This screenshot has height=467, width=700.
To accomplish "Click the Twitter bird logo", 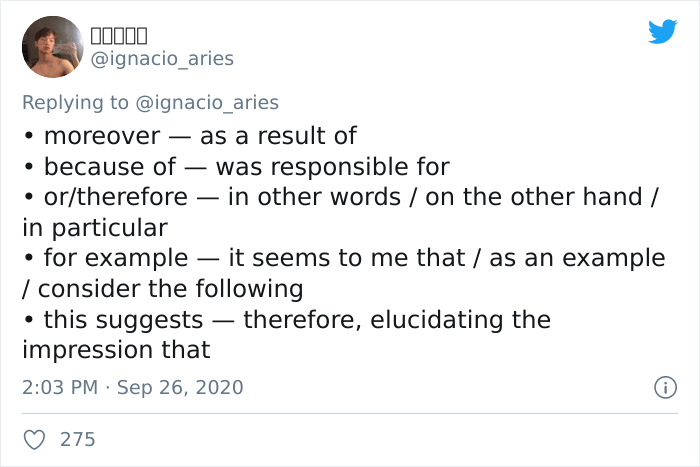I will [x=662, y=32].
